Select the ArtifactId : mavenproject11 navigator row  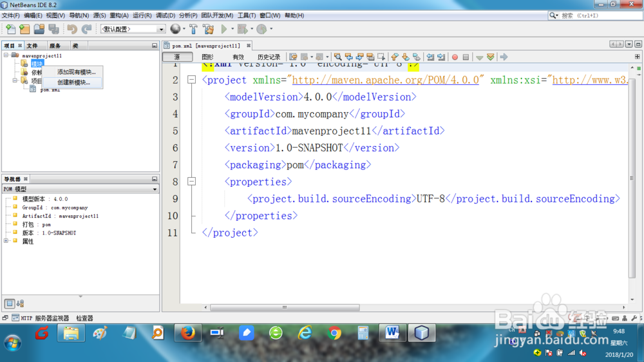60,216
